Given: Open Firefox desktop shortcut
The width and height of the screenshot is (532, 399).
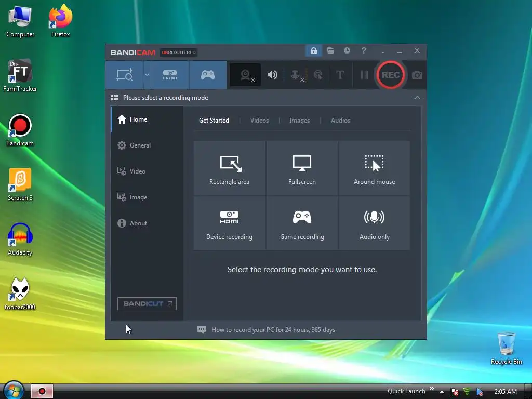Looking at the screenshot, I should [x=60, y=21].
